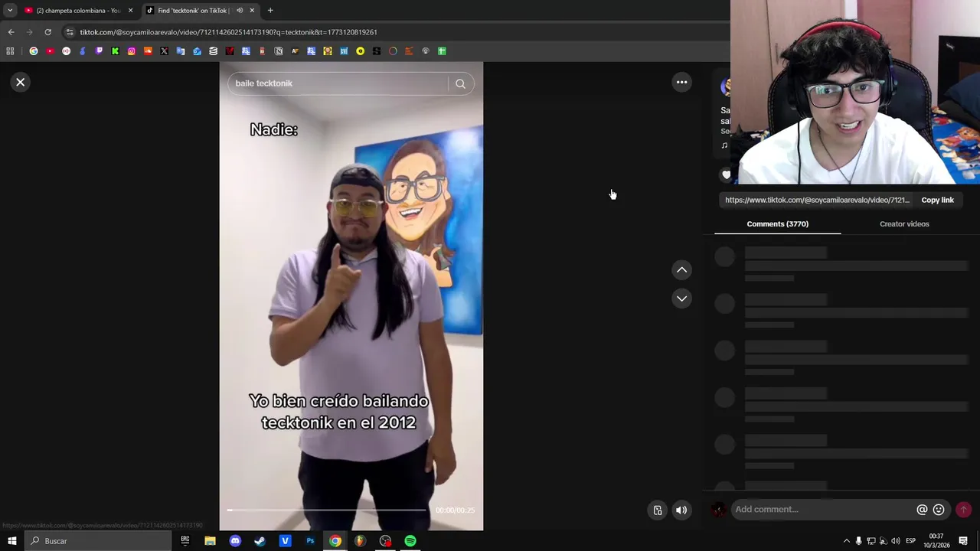Viewport: 980px width, 551px height.
Task: Close the Find 'tecktonik' TikTok tab
Action: [x=252, y=11]
